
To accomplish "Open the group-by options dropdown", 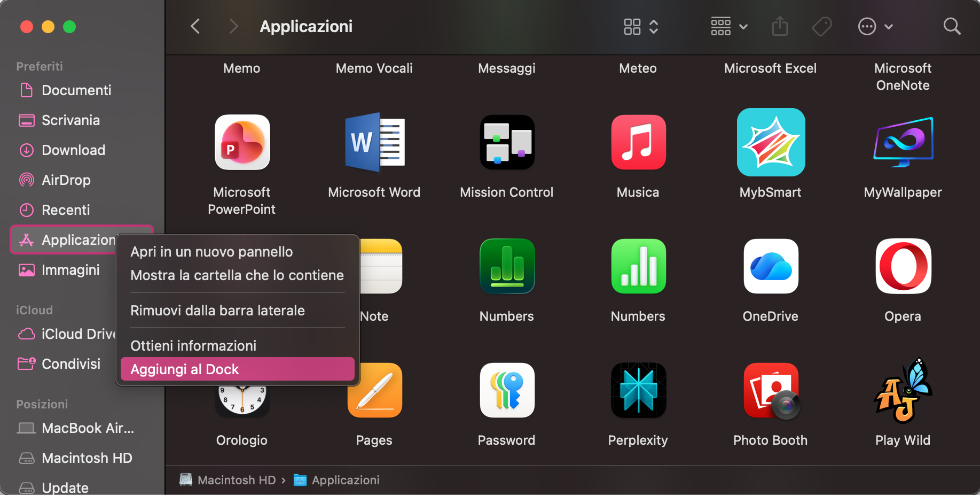I will [x=729, y=26].
